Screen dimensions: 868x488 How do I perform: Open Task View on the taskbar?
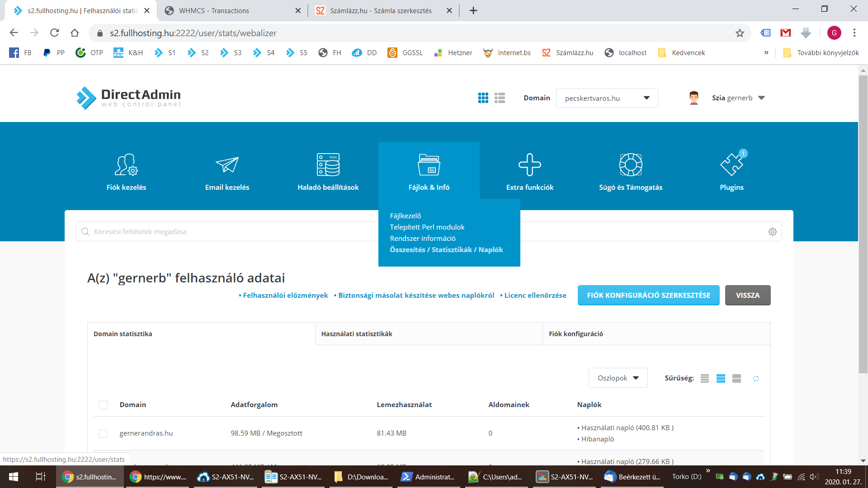(41, 477)
